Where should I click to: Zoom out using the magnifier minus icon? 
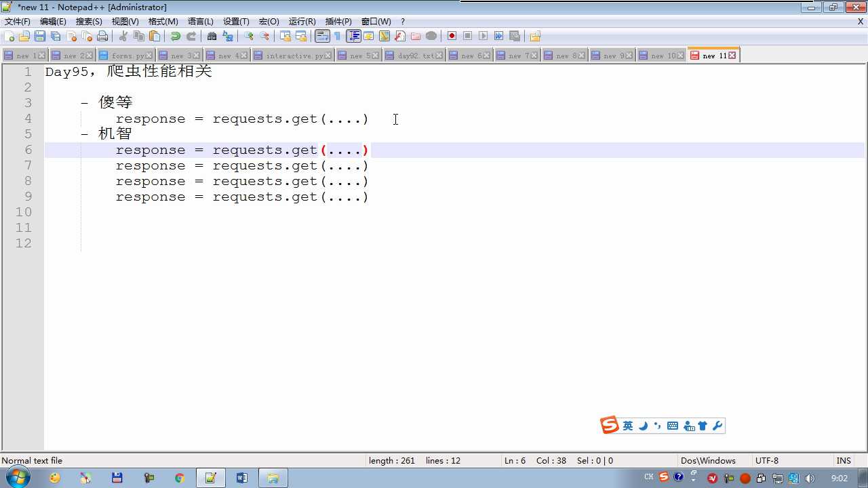coord(264,36)
